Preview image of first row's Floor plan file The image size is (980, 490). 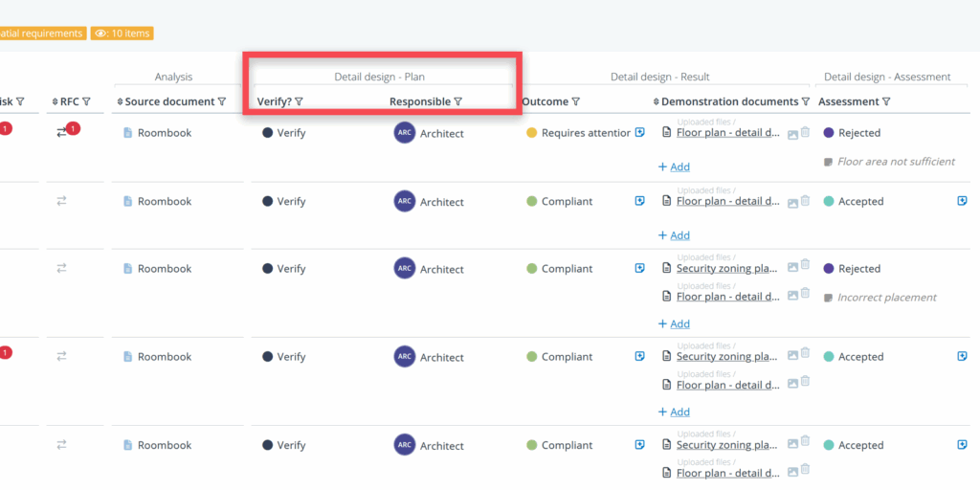tap(792, 134)
